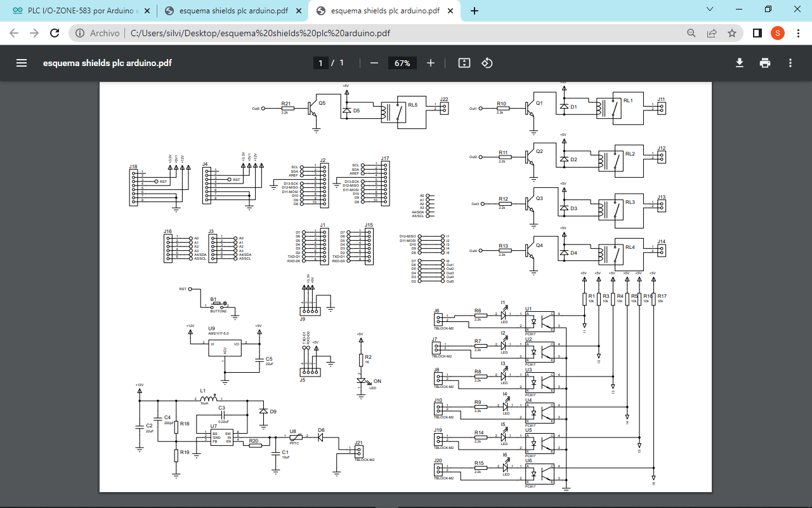
Task: Open a new browser tab
Action: coord(475,11)
